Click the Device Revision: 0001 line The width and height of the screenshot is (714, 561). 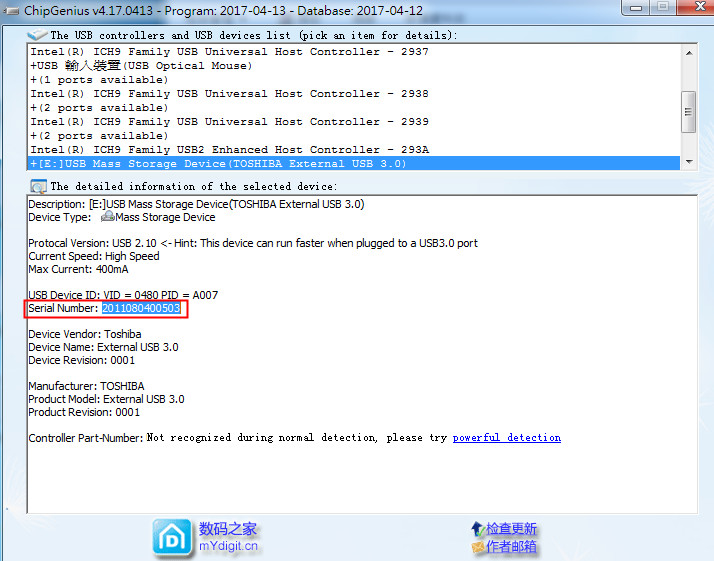point(82,360)
